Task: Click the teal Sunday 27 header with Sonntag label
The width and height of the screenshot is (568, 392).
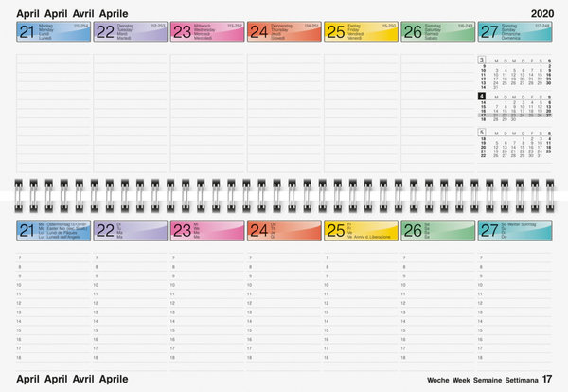Action: click(514, 32)
